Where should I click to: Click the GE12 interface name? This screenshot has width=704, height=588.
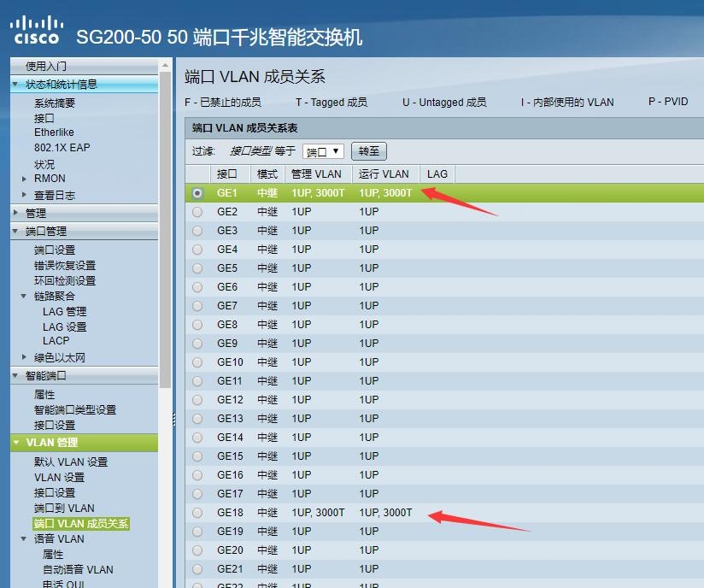click(x=230, y=399)
